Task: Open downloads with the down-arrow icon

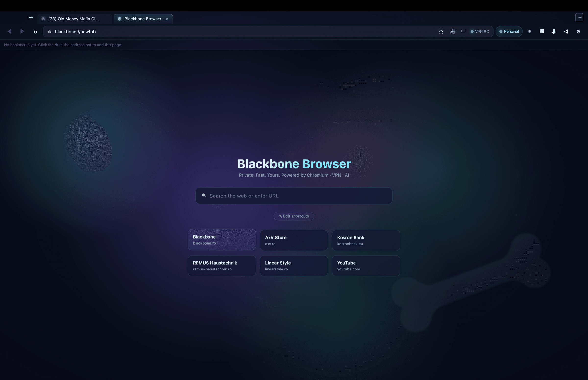Action: tap(554, 31)
